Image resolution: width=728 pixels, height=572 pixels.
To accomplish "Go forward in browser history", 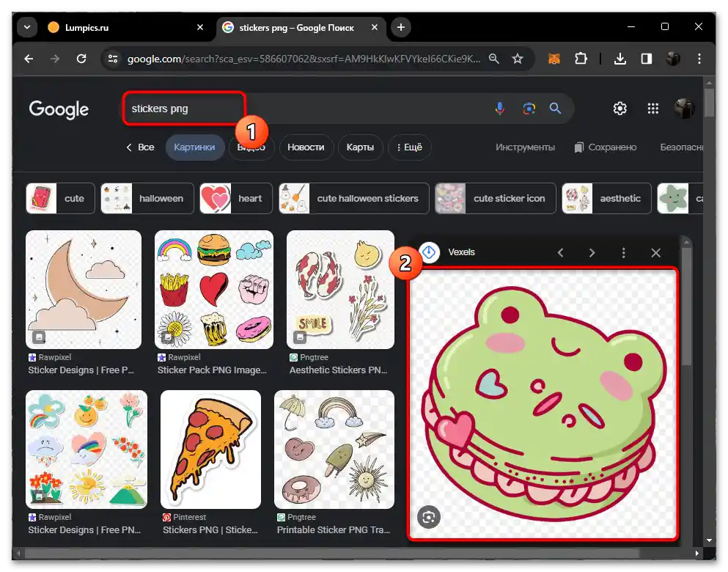I will [55, 59].
